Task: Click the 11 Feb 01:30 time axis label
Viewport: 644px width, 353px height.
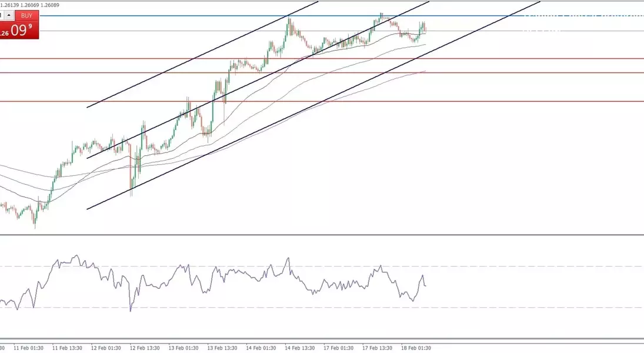Action: click(29, 348)
